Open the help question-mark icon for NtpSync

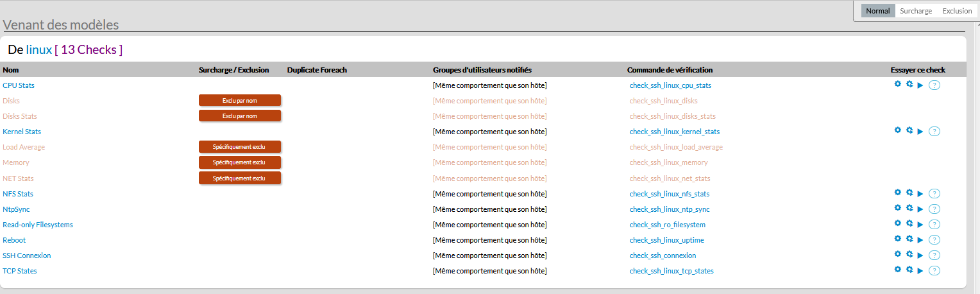click(934, 209)
